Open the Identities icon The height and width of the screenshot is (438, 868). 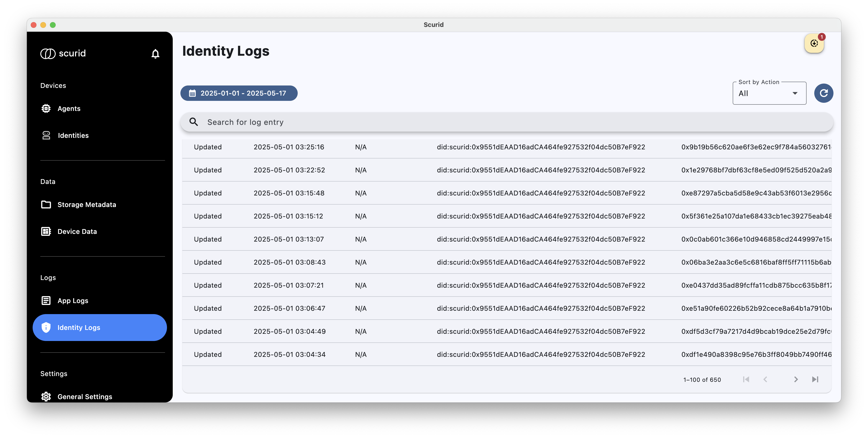click(46, 135)
